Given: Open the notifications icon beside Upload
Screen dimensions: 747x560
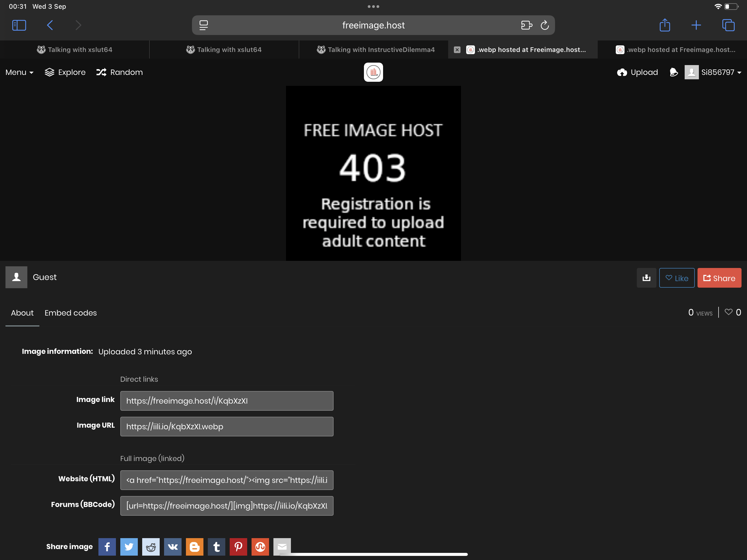Looking at the screenshot, I should pos(673,72).
